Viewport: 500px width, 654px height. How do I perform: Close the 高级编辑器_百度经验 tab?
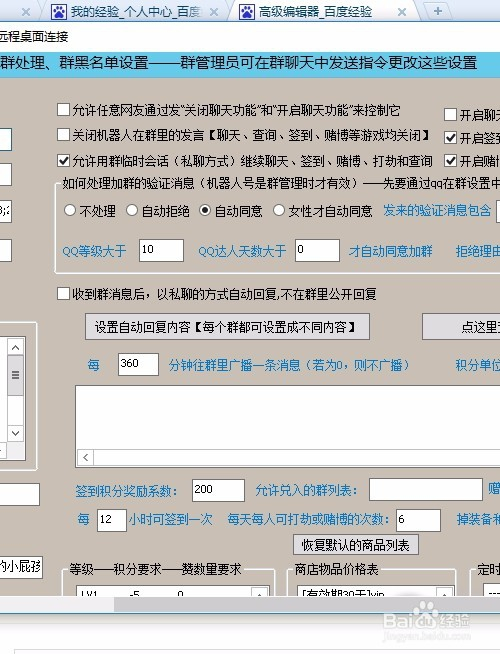tap(402, 12)
